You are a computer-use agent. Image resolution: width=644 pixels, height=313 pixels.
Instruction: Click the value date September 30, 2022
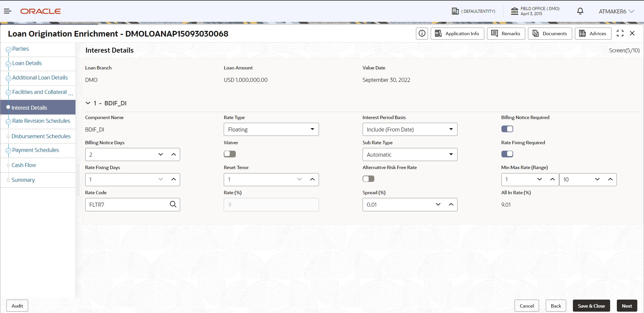[x=386, y=80]
